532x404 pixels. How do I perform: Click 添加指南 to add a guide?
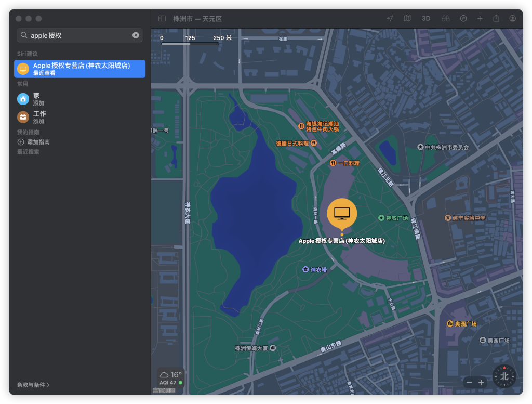coord(38,142)
